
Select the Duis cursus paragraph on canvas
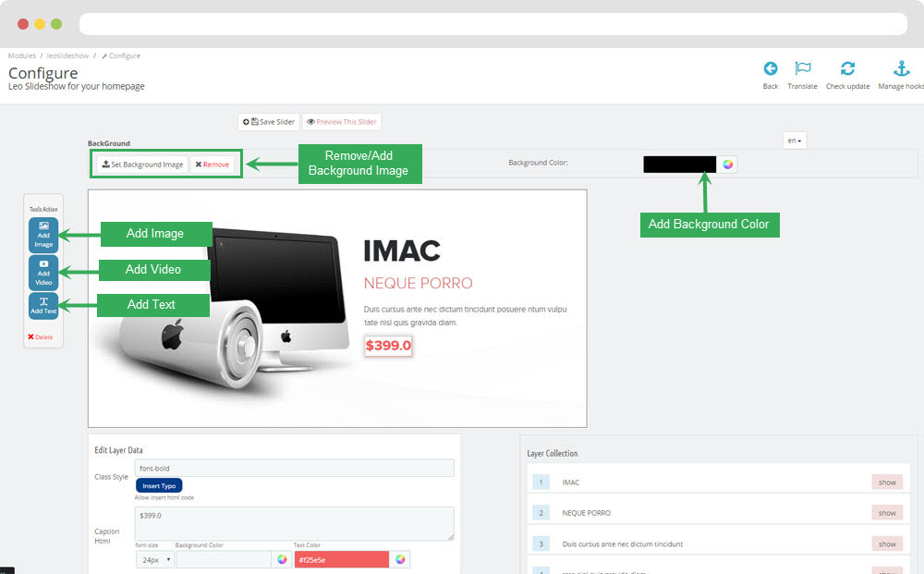click(x=465, y=316)
